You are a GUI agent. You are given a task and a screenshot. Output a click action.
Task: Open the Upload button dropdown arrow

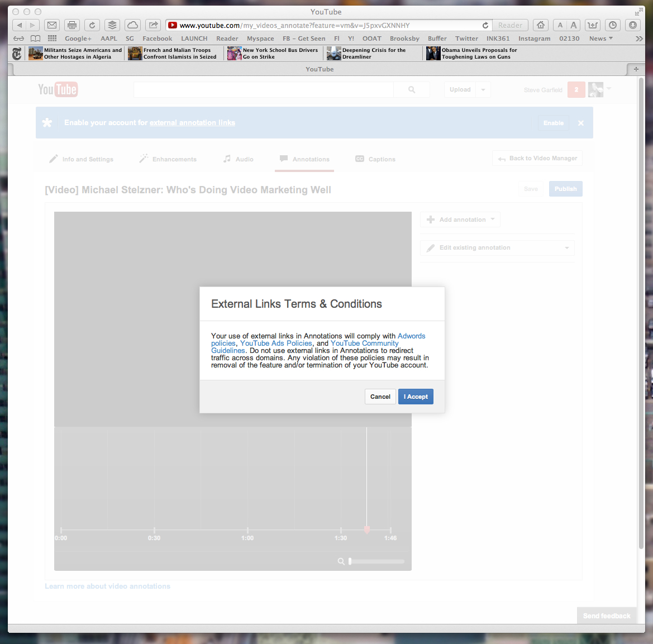tap(483, 89)
